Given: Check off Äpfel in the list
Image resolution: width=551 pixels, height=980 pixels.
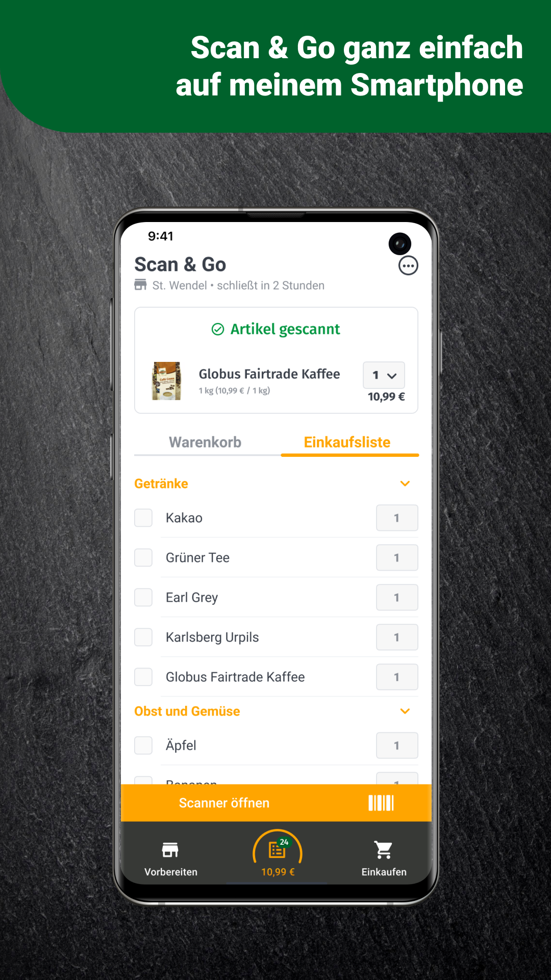Looking at the screenshot, I should [x=143, y=745].
